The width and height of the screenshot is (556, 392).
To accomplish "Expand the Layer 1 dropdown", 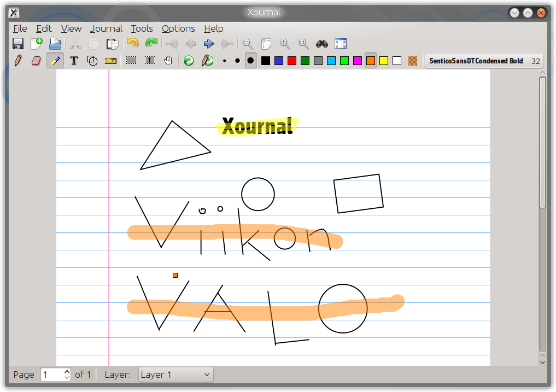I will pos(176,375).
